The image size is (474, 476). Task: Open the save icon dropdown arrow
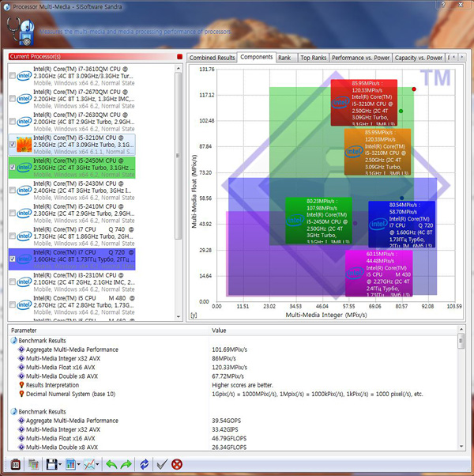coord(60,464)
